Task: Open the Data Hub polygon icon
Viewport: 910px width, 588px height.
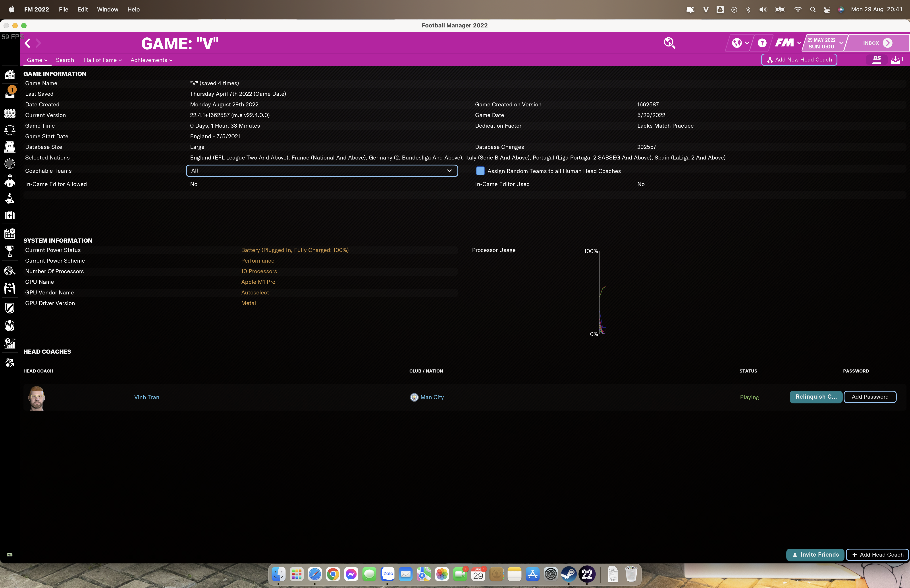Action: point(10,164)
